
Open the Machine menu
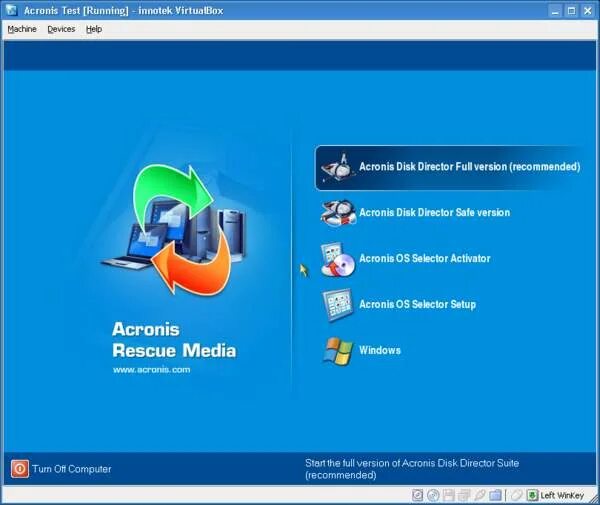tap(22, 29)
